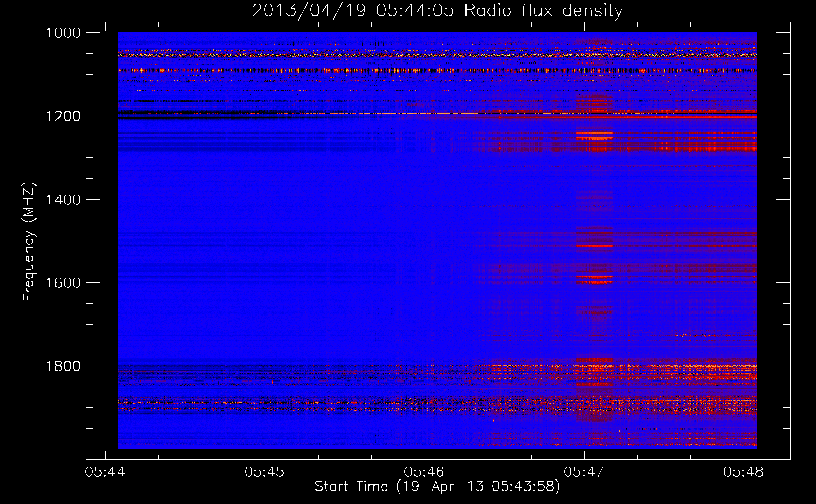Click the '05:48' time axis label
Screen dimensions: 816x504
(x=743, y=472)
